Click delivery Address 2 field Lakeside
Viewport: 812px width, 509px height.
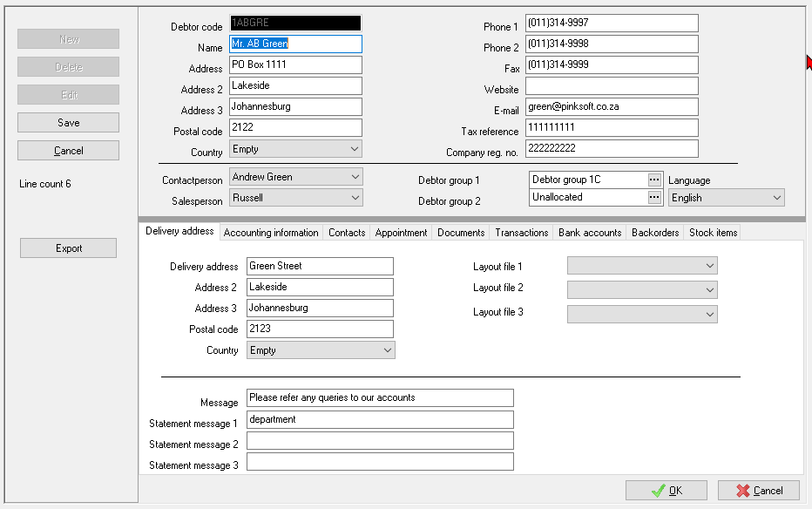point(320,287)
